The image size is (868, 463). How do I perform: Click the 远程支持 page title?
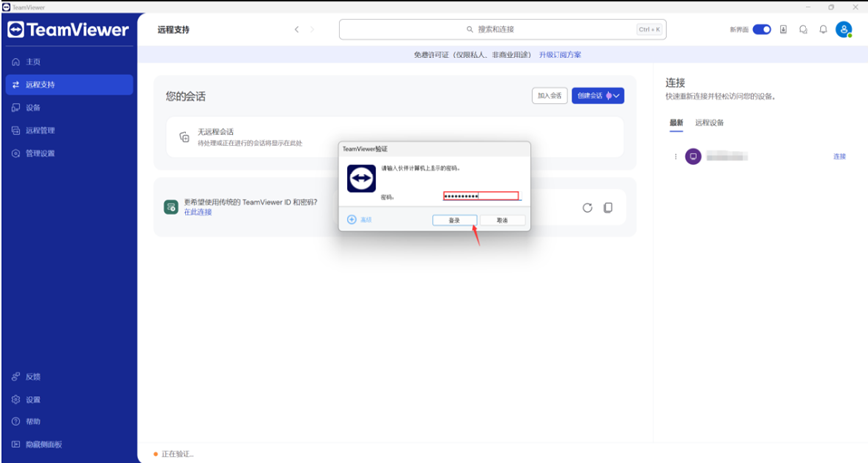click(x=174, y=30)
